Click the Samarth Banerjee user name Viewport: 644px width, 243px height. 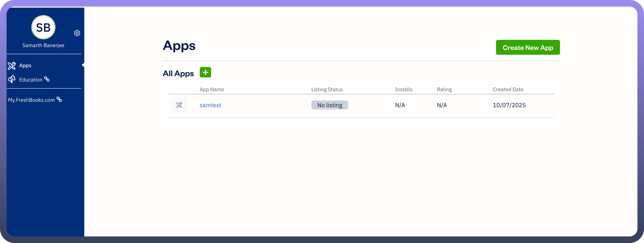click(43, 45)
